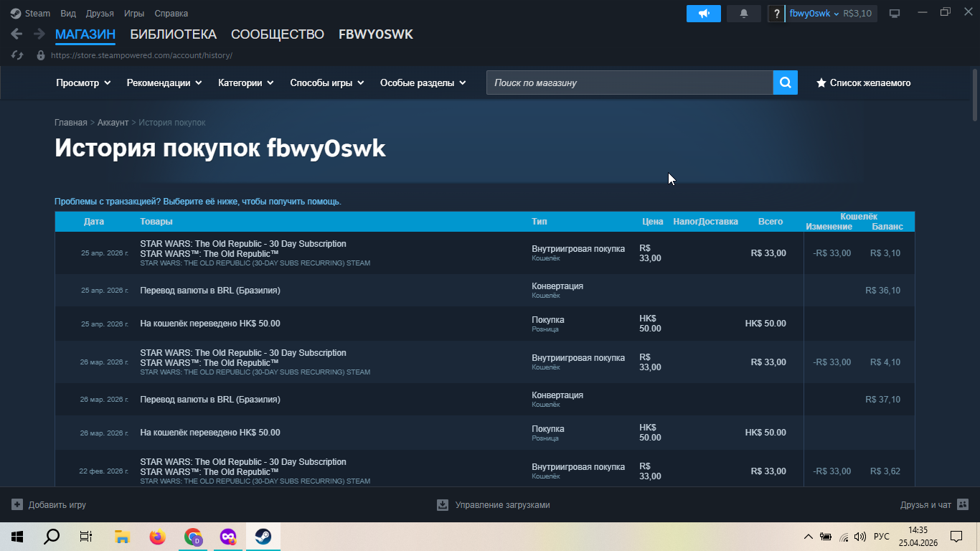The image size is (980, 551).
Task: Expand the Категории dropdown menu
Action: [245, 83]
